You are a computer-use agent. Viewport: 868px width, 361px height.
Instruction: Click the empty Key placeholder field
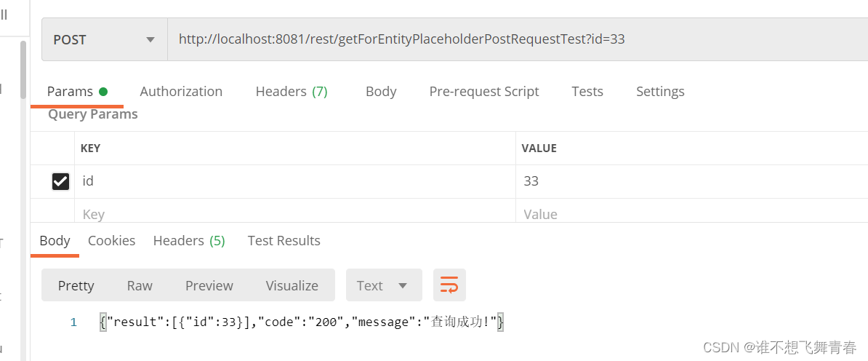(295, 214)
